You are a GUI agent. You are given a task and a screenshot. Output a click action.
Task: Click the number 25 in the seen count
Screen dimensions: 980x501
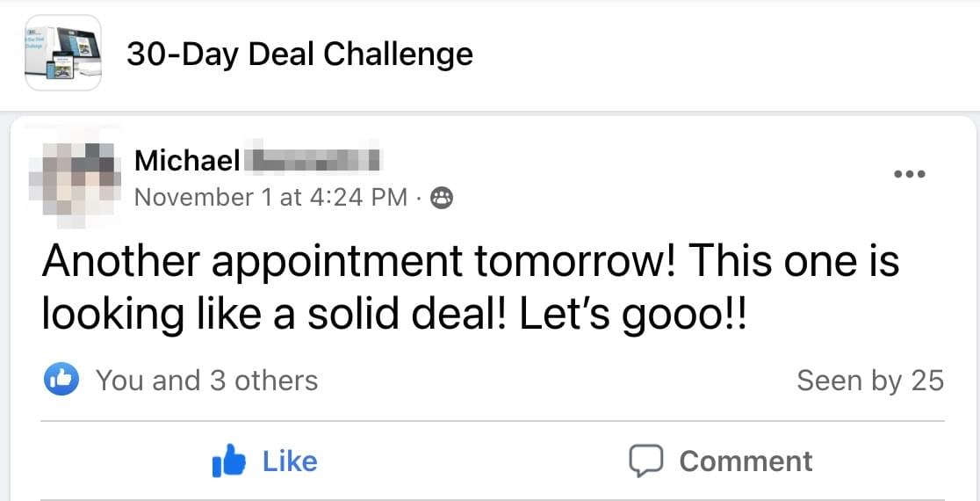927,381
